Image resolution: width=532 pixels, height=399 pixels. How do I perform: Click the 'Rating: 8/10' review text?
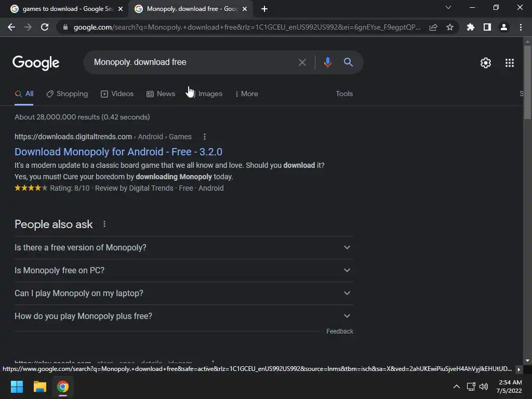[70, 188]
